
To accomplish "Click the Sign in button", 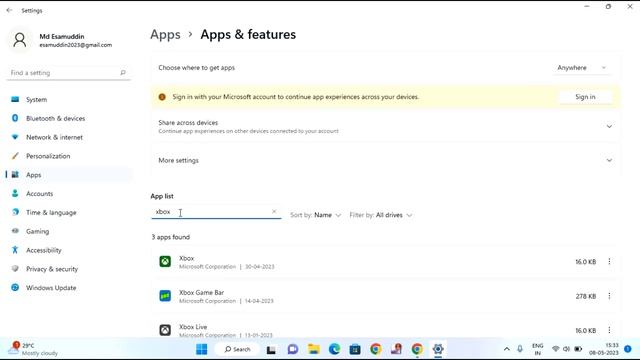I will pos(585,97).
